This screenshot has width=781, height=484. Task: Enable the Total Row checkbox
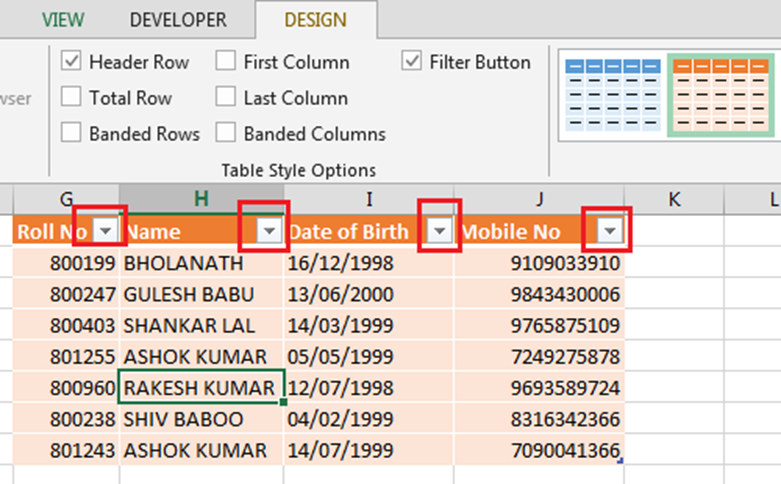[72, 98]
